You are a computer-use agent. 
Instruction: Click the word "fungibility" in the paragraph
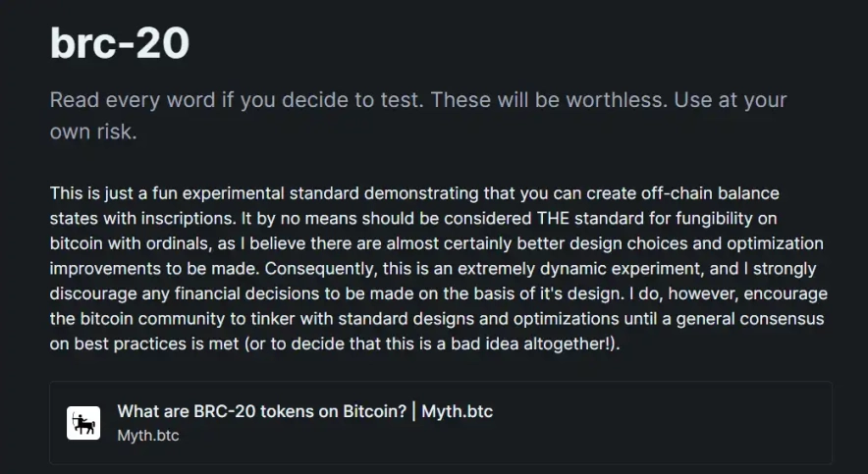click(726, 218)
